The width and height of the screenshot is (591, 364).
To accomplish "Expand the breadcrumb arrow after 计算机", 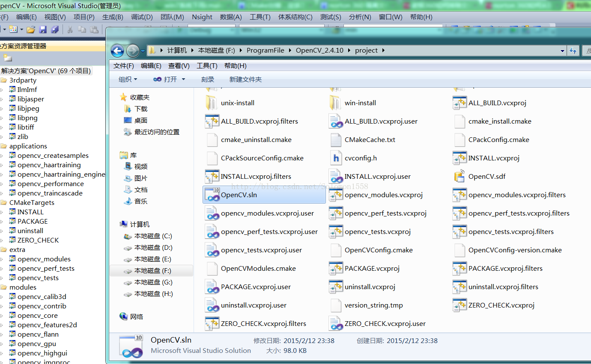I will (192, 50).
